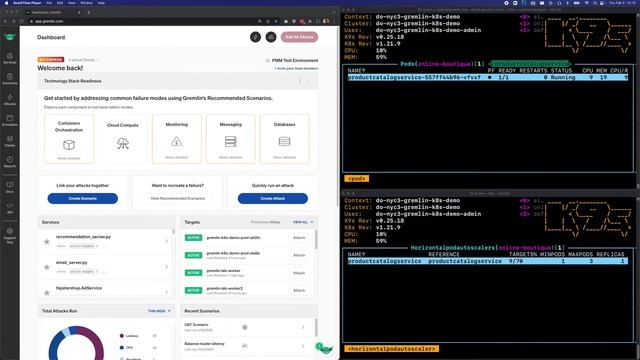Open Services in the Gremlin sidebar
Image resolution: width=640 pixels, height=360 pixels.
tap(10, 58)
